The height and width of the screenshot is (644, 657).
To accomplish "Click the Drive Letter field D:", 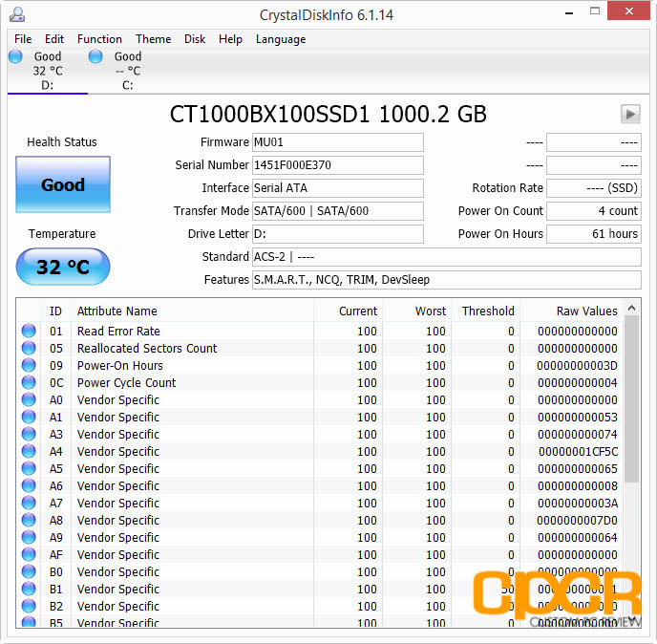I will point(338,233).
